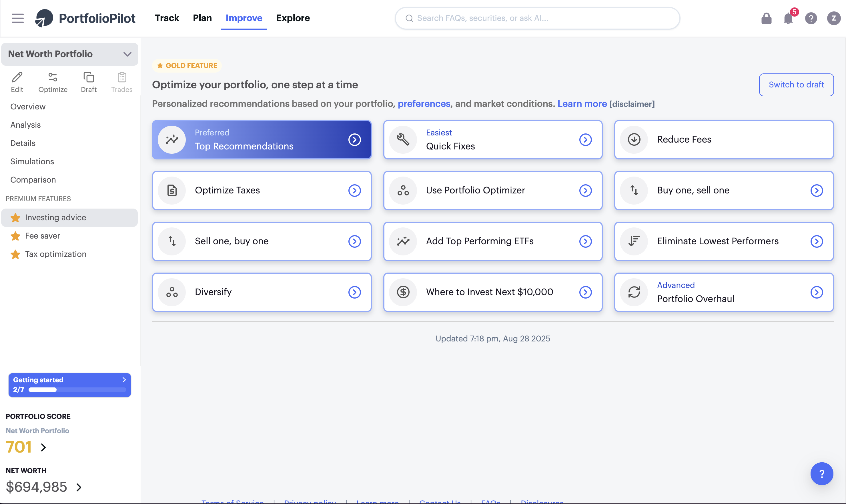Select Investing advice premium feature

tap(69, 218)
